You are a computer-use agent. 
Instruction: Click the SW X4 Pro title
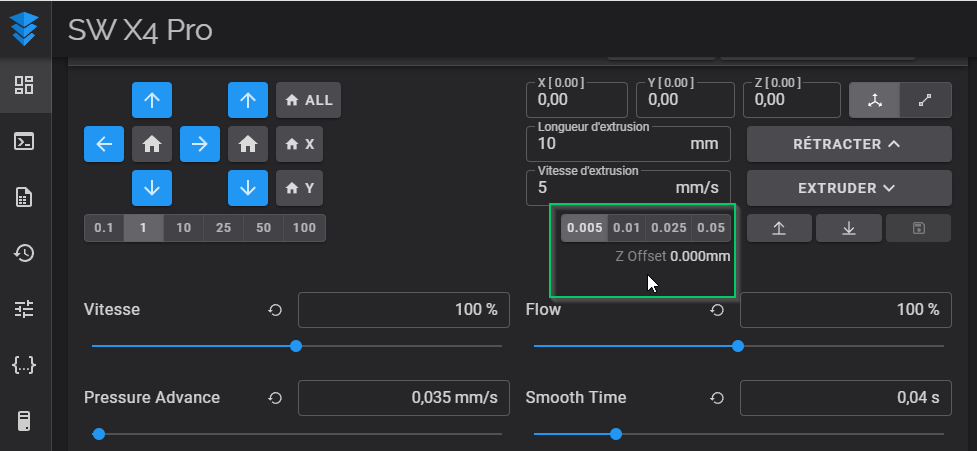pyautogui.click(x=140, y=30)
